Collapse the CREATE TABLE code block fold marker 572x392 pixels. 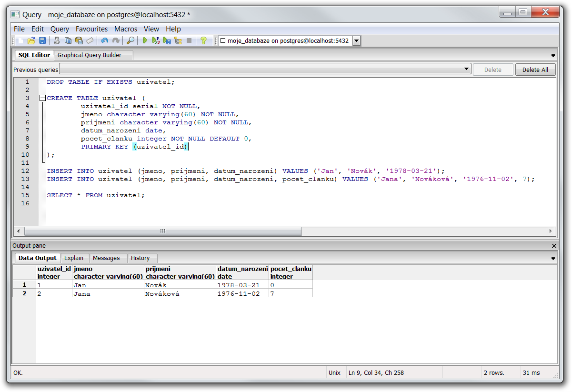pyautogui.click(x=42, y=98)
